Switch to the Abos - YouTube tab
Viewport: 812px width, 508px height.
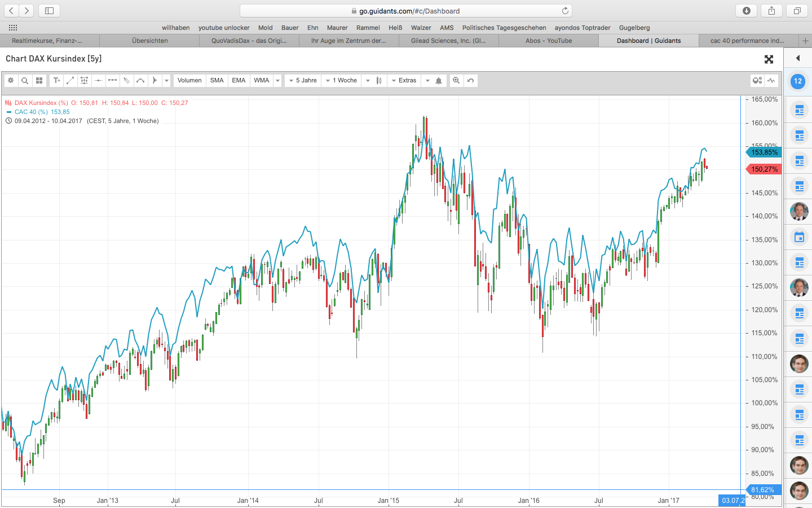pyautogui.click(x=548, y=40)
